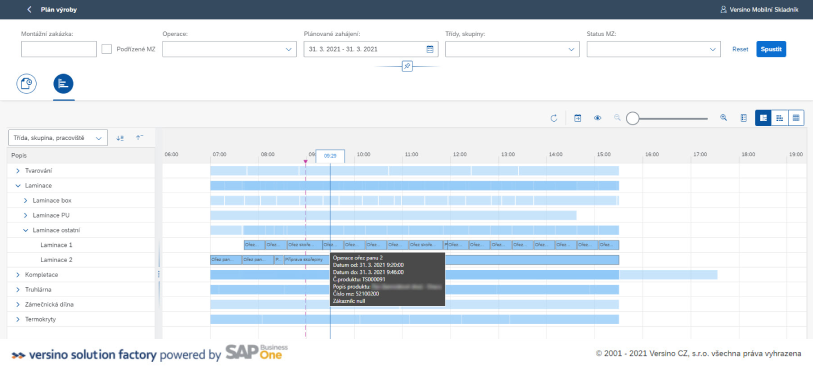Pin the filter header bar
Viewport: 813px width, 367px height.
coord(407,66)
